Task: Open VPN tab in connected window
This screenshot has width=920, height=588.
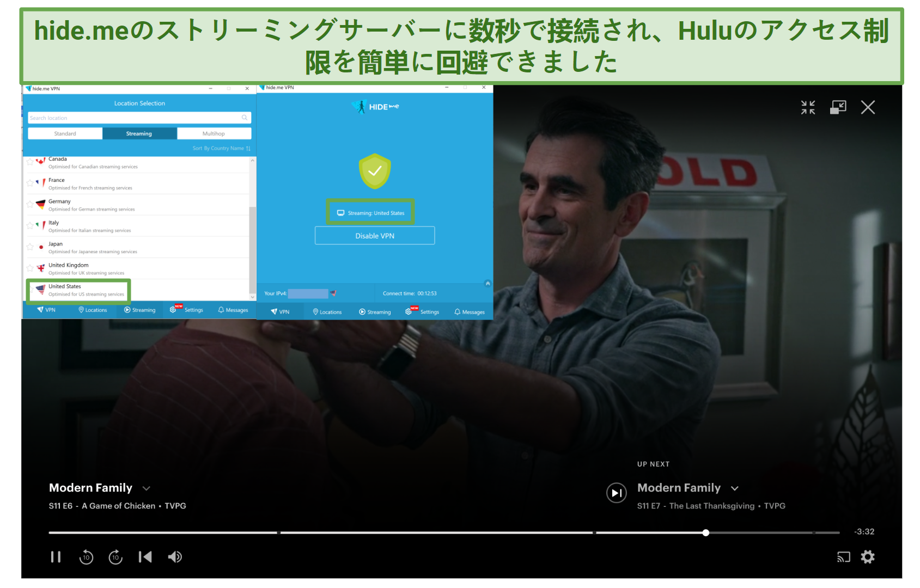Action: (x=280, y=312)
